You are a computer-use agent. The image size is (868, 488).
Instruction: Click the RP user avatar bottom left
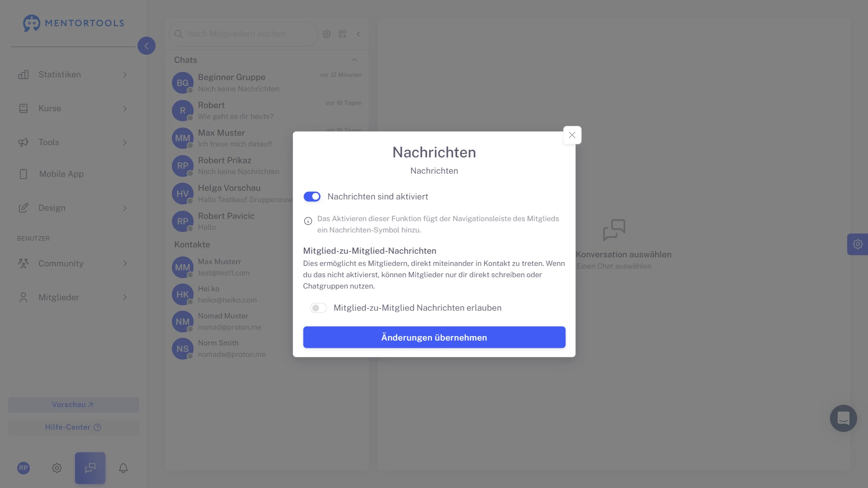pyautogui.click(x=24, y=468)
